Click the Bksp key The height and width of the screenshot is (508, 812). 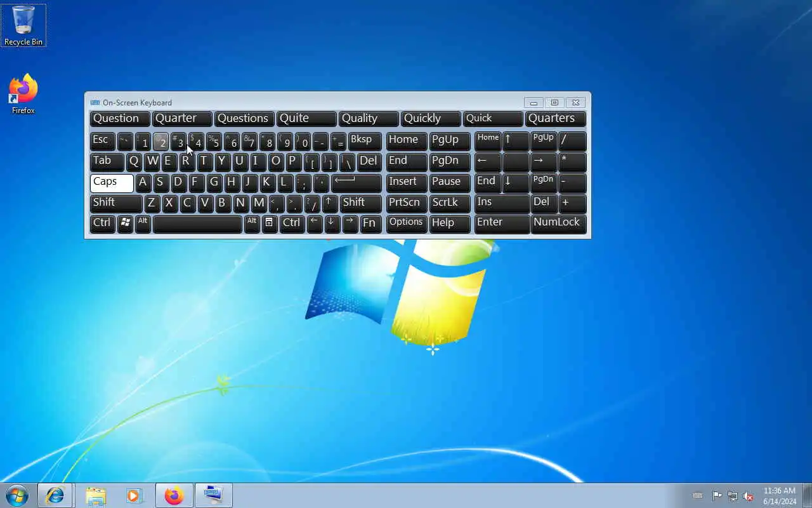pos(365,141)
